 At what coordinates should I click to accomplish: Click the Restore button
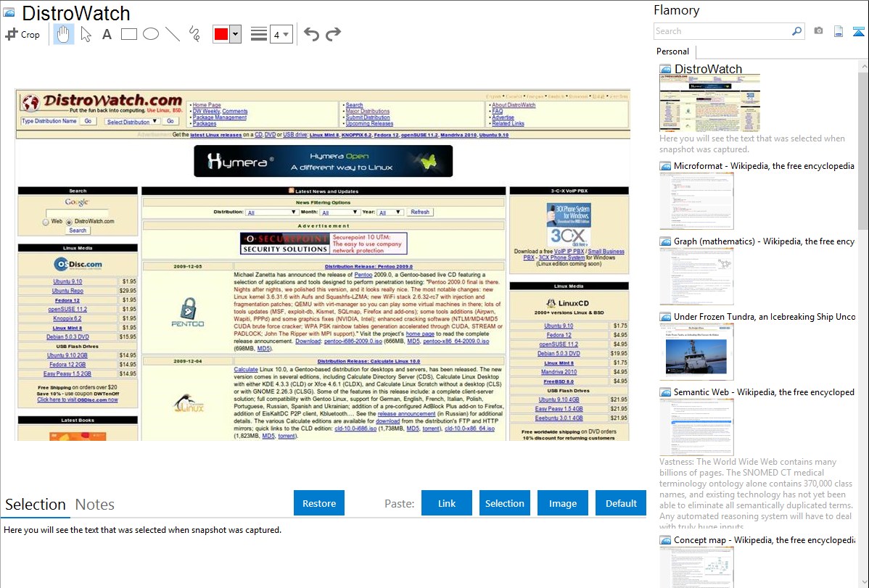pos(319,503)
